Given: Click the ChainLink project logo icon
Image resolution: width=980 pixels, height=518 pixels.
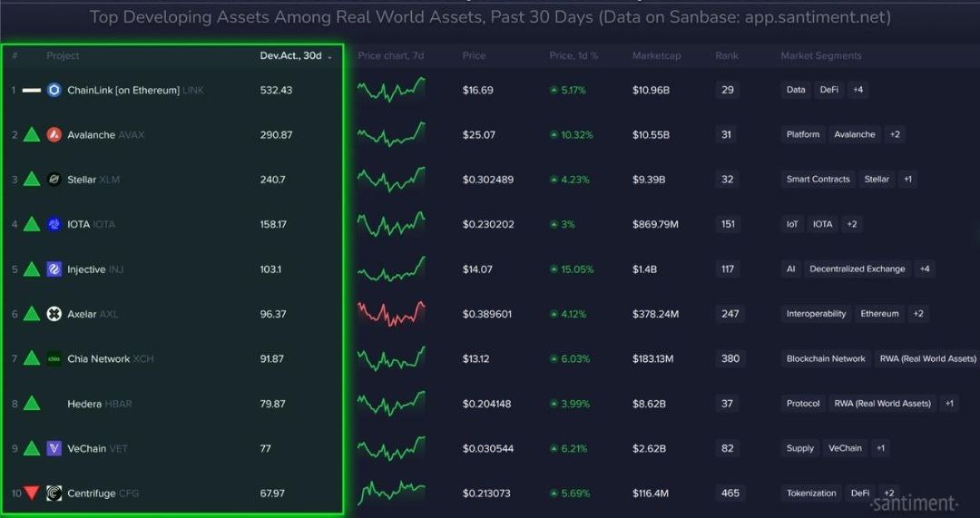Looking at the screenshot, I should point(54,90).
